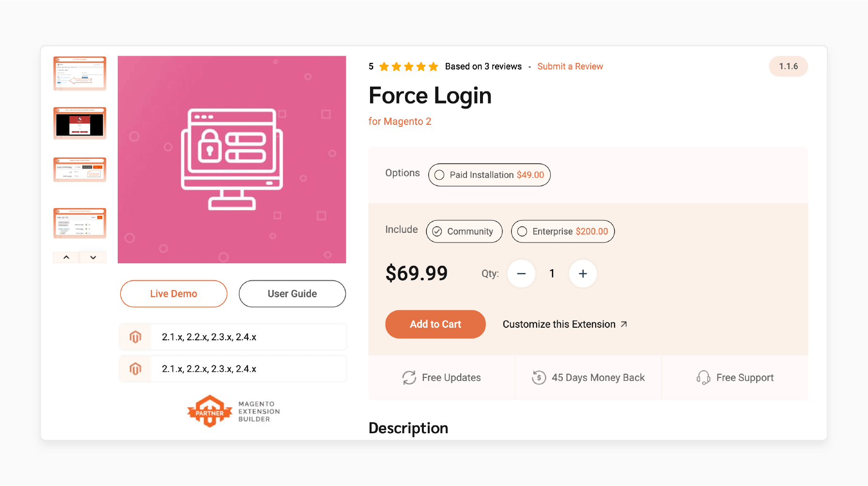Click the first star in the rating row

pos(385,66)
